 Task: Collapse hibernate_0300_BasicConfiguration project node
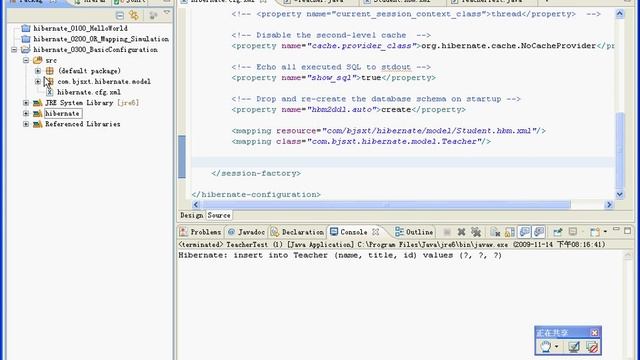14,49
